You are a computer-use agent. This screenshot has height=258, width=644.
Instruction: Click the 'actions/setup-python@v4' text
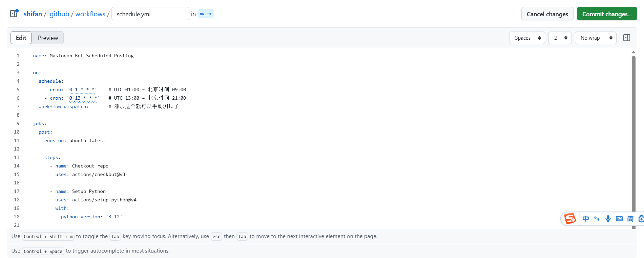click(104, 200)
